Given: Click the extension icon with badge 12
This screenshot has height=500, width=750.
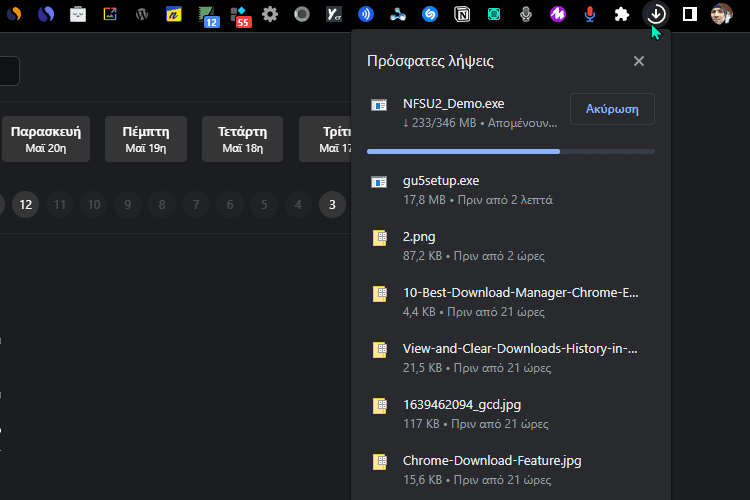Looking at the screenshot, I should 209,16.
